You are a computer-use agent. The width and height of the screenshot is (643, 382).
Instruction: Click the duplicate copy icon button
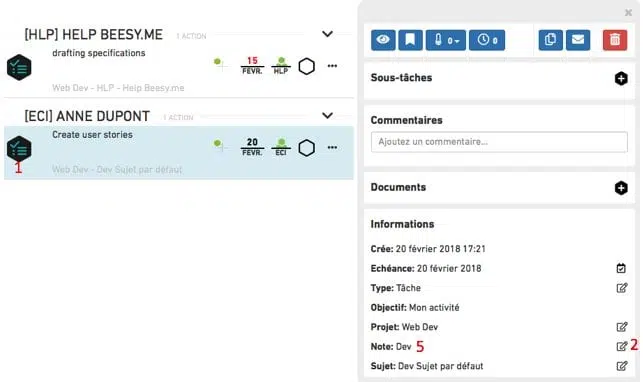tap(550, 40)
